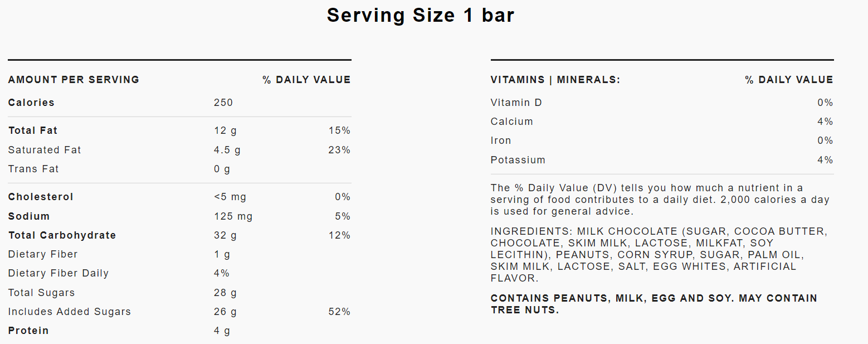
Task: Select the Potassium label
Action: coord(518,160)
